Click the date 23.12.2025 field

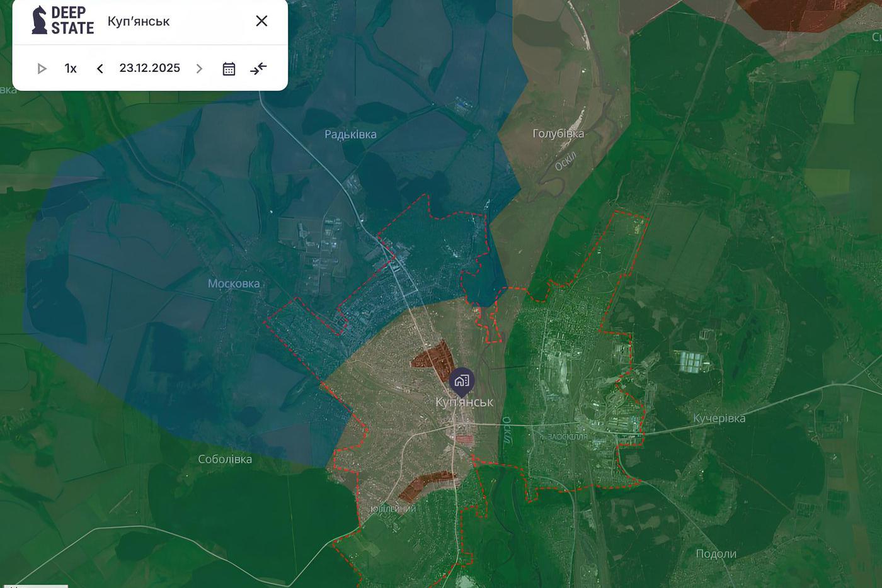(149, 68)
